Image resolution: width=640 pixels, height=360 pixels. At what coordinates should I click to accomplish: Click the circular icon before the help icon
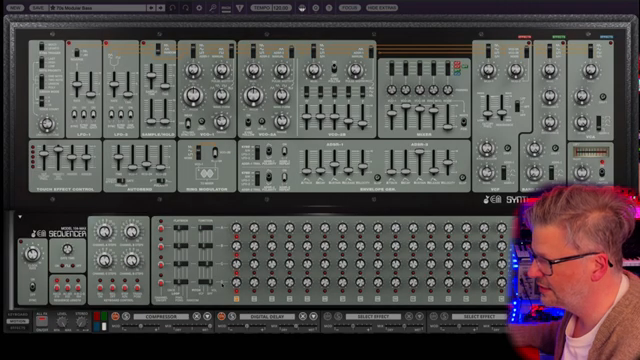point(316,8)
